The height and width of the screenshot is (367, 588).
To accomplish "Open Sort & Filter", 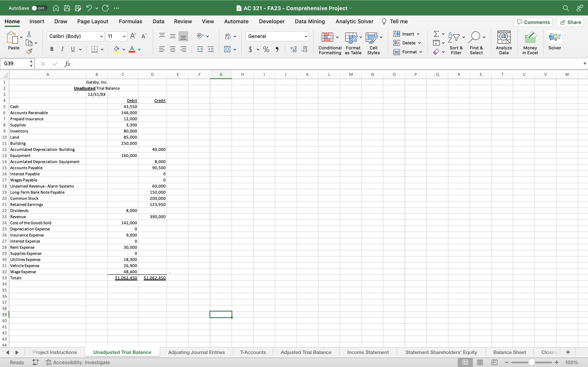I will (x=455, y=43).
